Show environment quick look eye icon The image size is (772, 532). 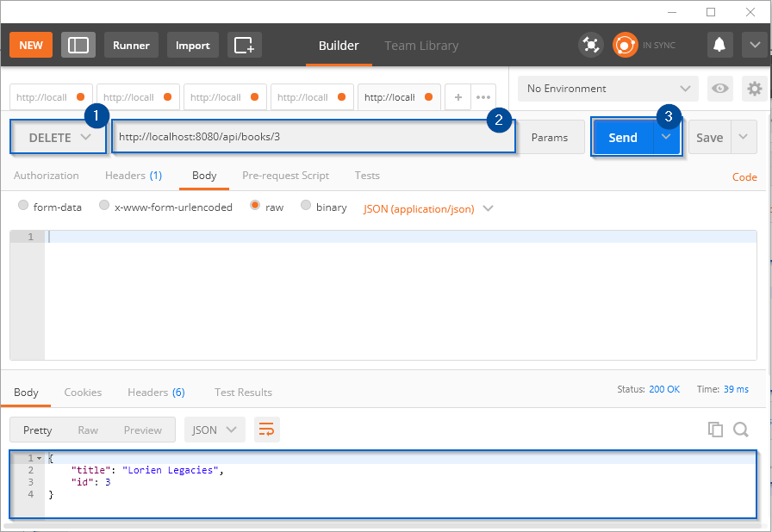pyautogui.click(x=719, y=89)
